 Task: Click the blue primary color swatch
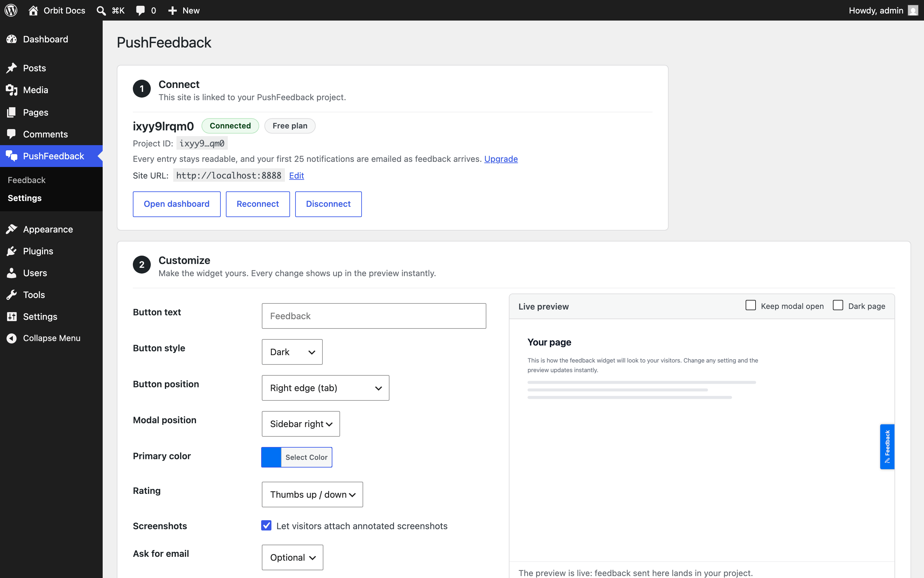coord(271,457)
